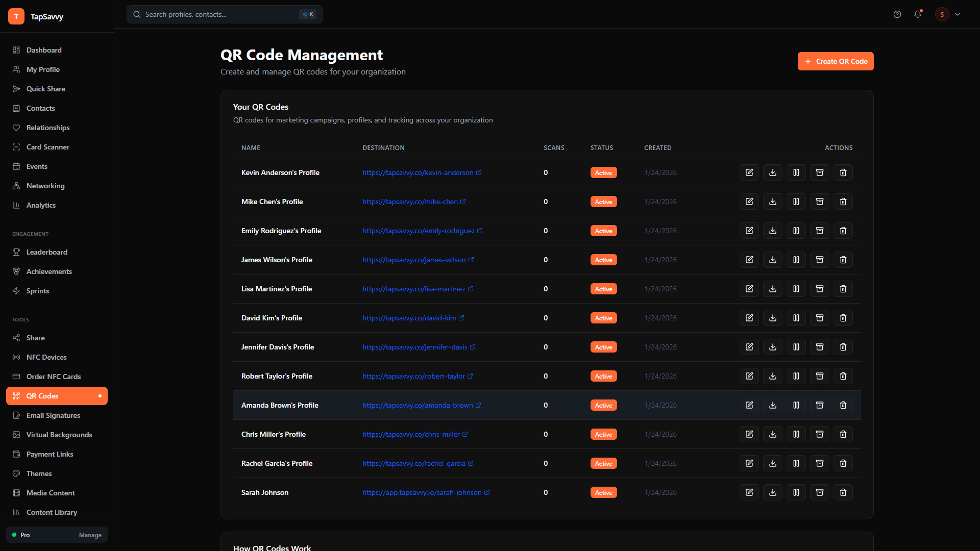Download Emily Rodriguez's QR code
The height and width of the screenshot is (551, 980).
click(772, 231)
